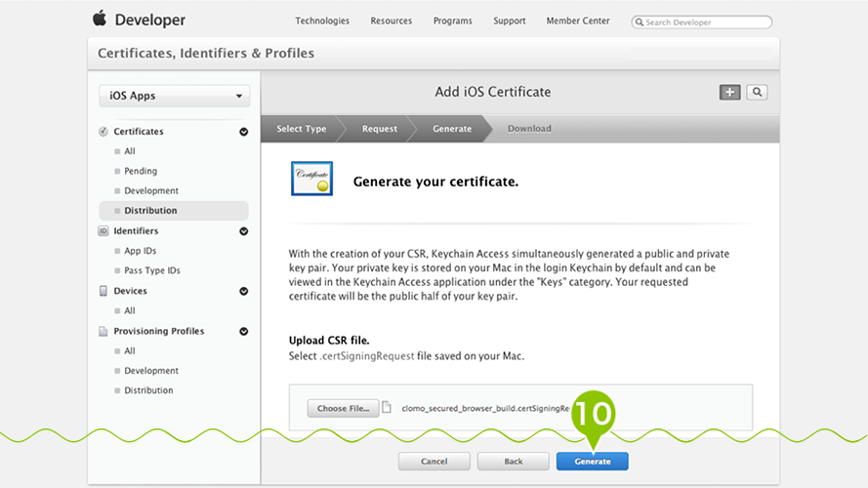Collapse the Identifiers section chevron
This screenshot has width=868, height=488.
point(243,231)
